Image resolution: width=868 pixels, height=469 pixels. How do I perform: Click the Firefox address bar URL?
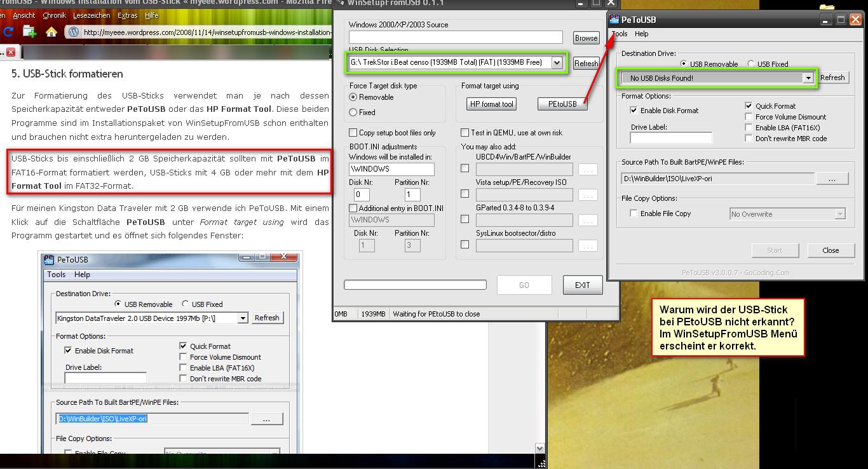click(207, 32)
